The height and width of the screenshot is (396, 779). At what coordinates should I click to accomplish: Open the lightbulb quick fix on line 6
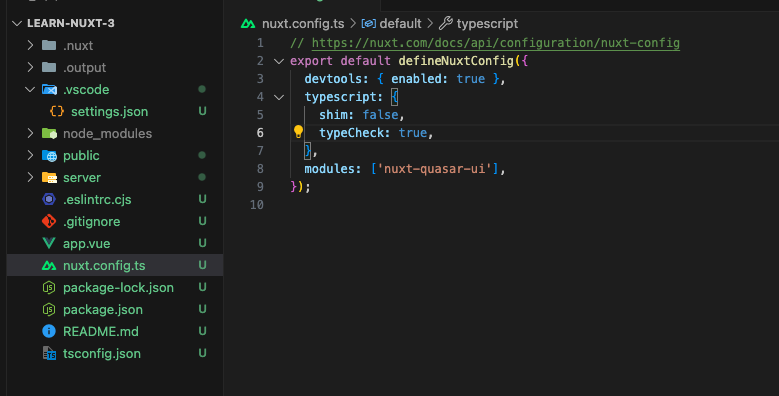(x=298, y=131)
